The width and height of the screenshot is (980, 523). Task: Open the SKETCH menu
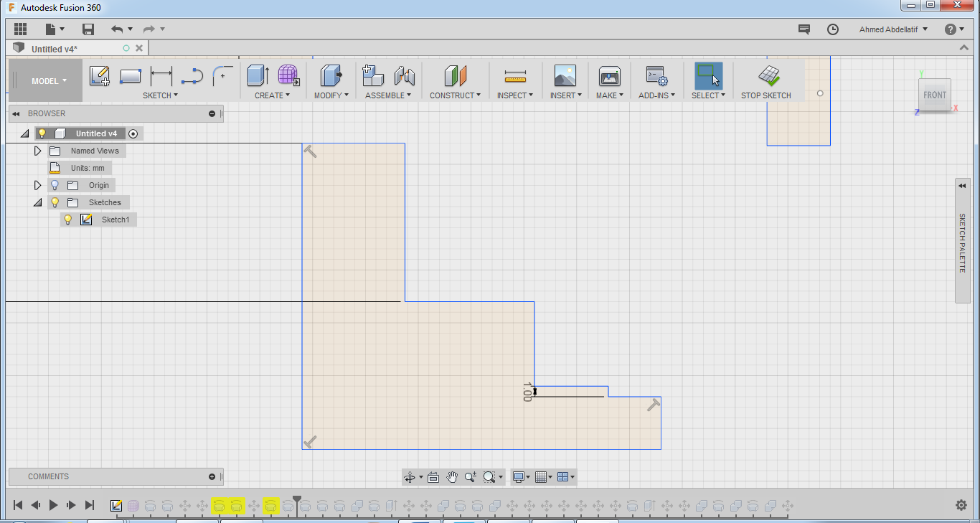[160, 95]
